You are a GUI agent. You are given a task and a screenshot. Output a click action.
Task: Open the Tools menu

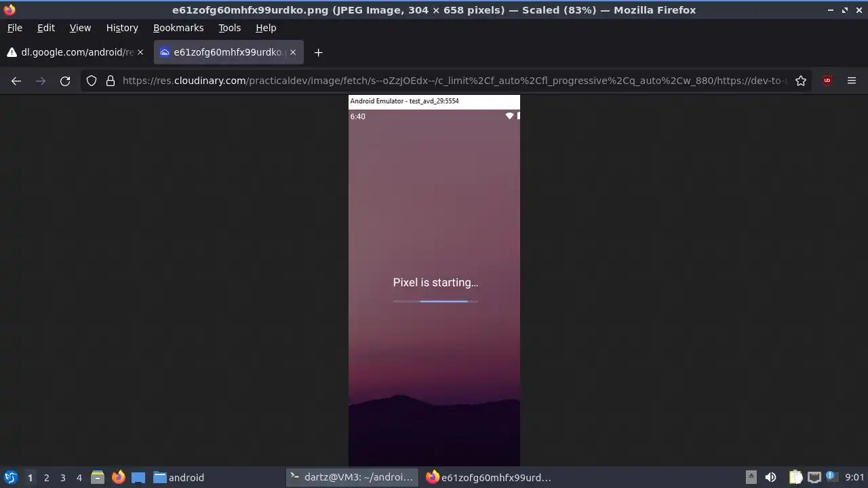point(229,28)
